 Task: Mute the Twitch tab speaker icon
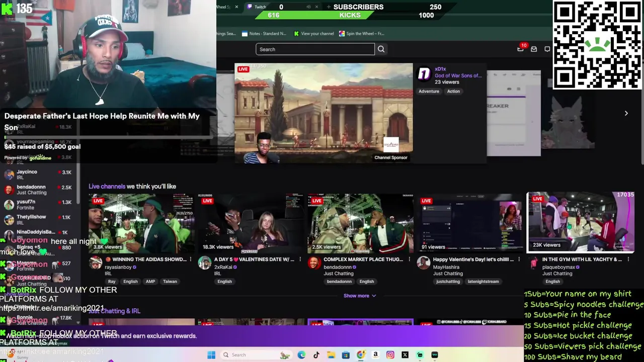tap(308, 7)
